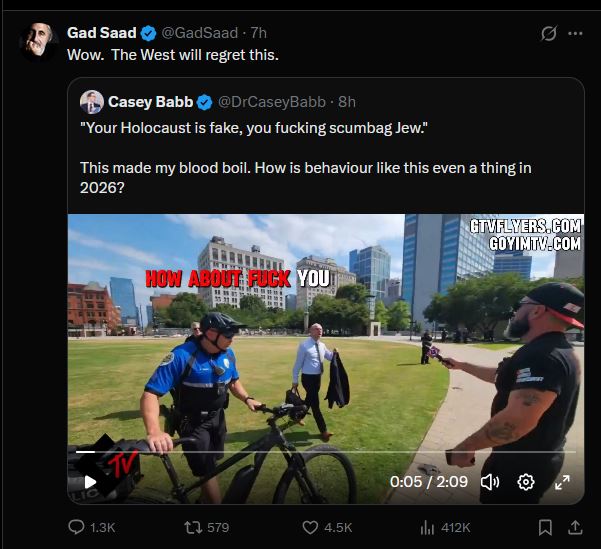Open the reply icon with 1.3K comments

pos(76,527)
